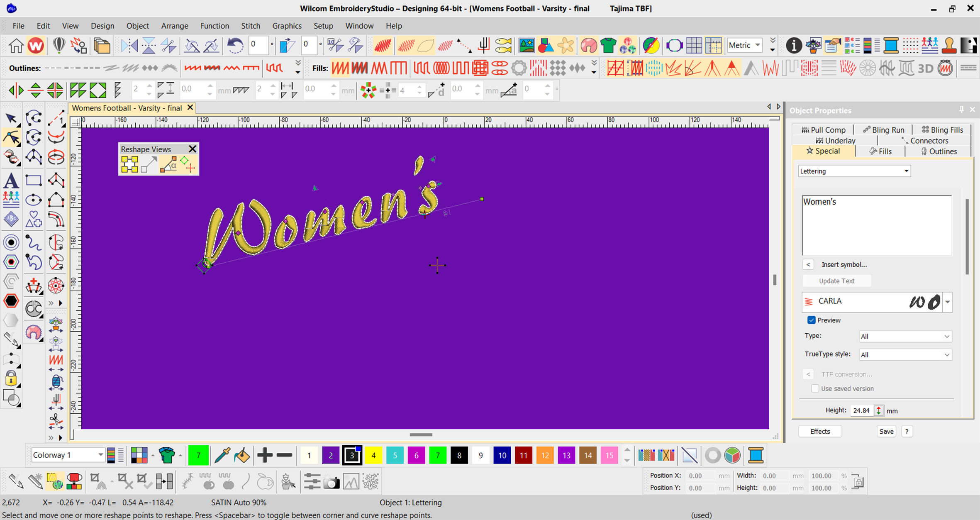Click the Undo arrow icon

tap(235, 45)
